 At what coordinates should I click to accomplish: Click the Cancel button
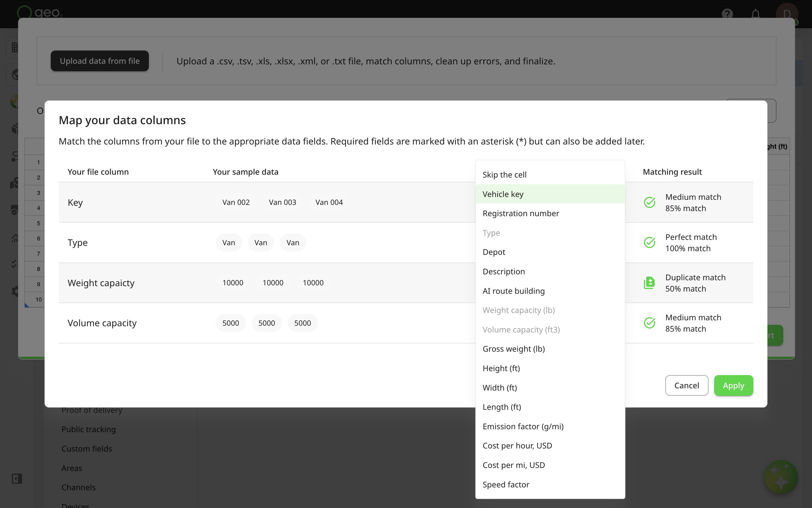pos(687,385)
